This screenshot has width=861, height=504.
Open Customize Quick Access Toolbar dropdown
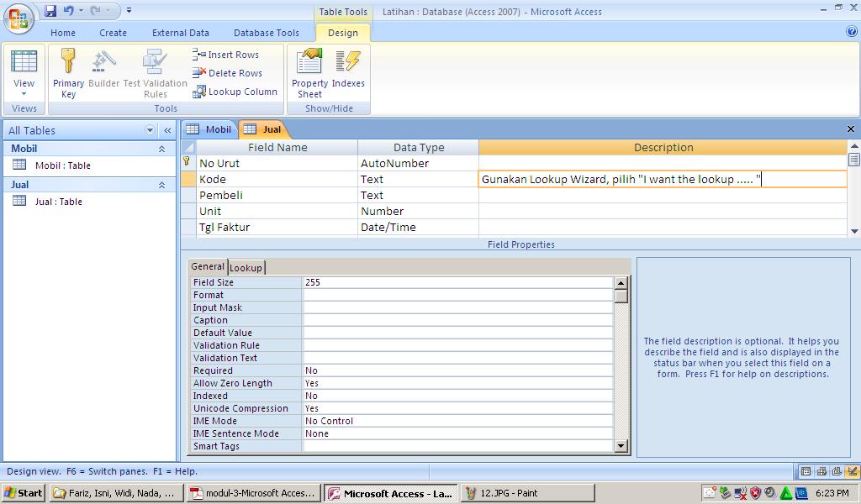point(129,10)
